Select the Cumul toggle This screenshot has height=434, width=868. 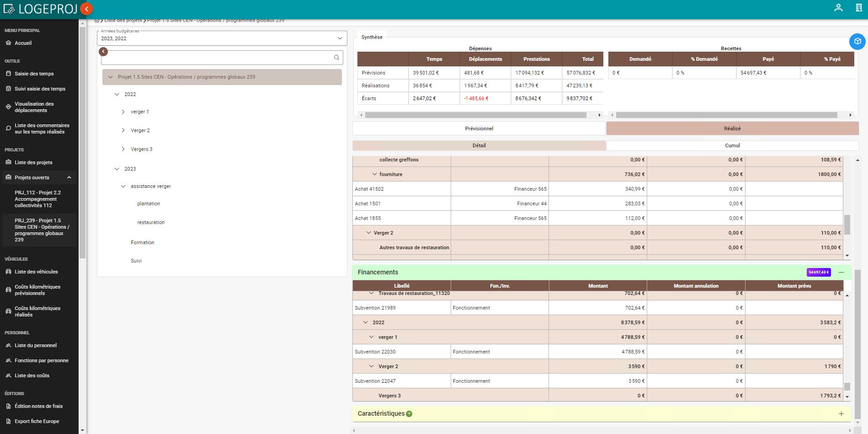click(732, 145)
